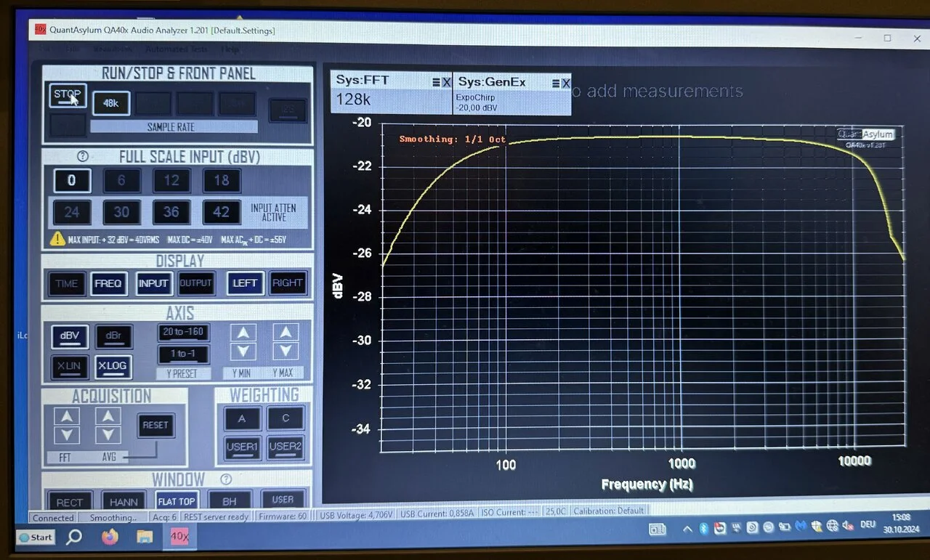Apply the 20 to -160 Y preset
The height and width of the screenshot is (560, 930).
click(183, 332)
